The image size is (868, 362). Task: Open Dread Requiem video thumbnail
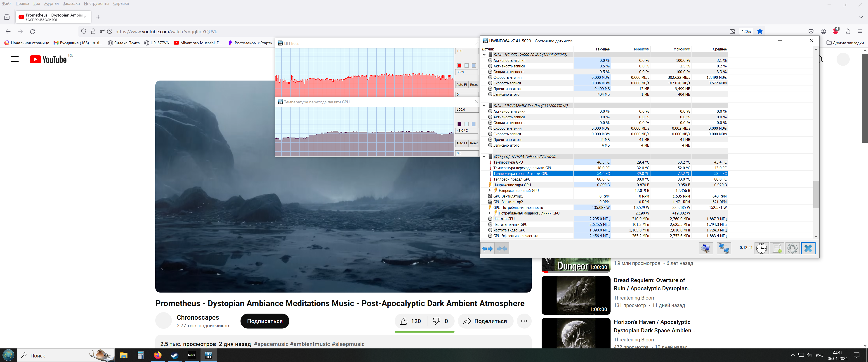(x=576, y=295)
